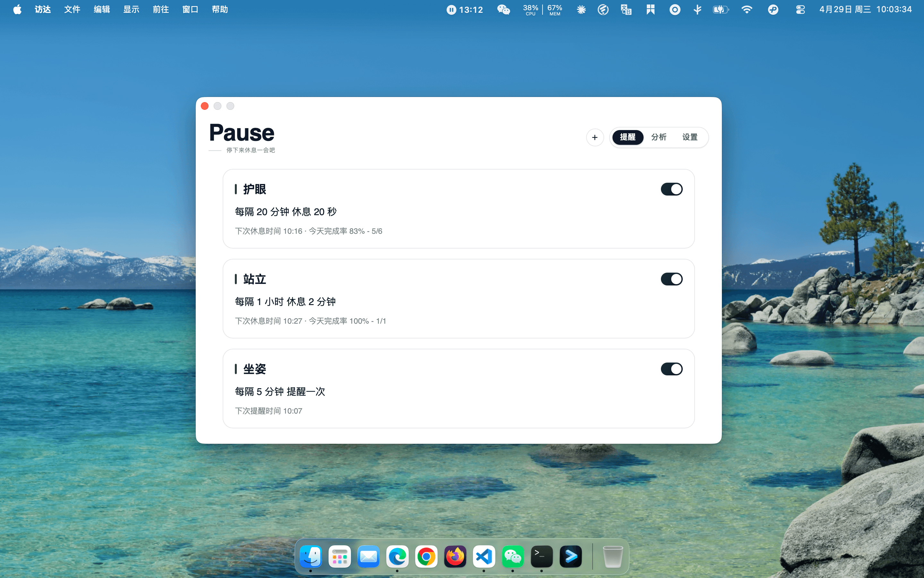Click text 每隔 20 分钟 休息 20 秒
This screenshot has width=924, height=578.
(286, 212)
